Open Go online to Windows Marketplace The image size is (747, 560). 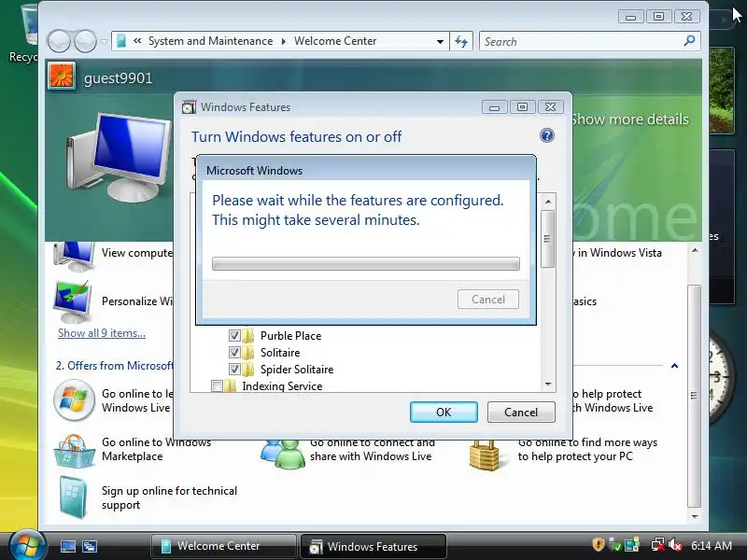click(x=156, y=449)
